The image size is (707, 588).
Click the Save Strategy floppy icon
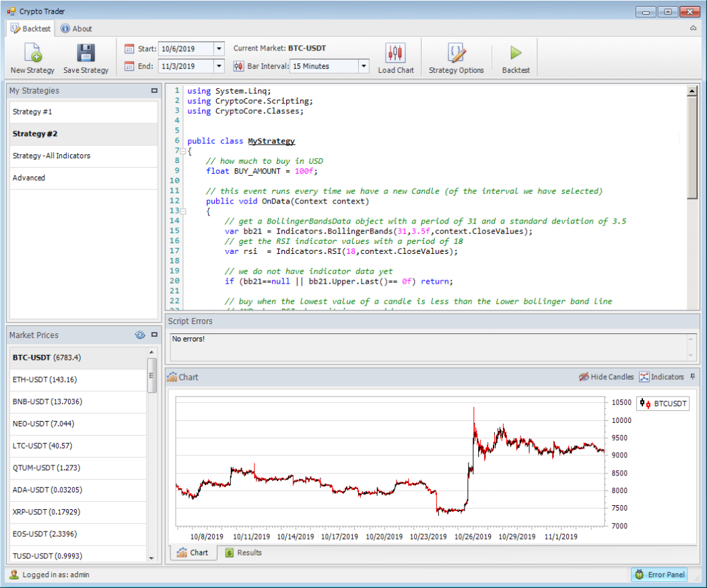86,53
